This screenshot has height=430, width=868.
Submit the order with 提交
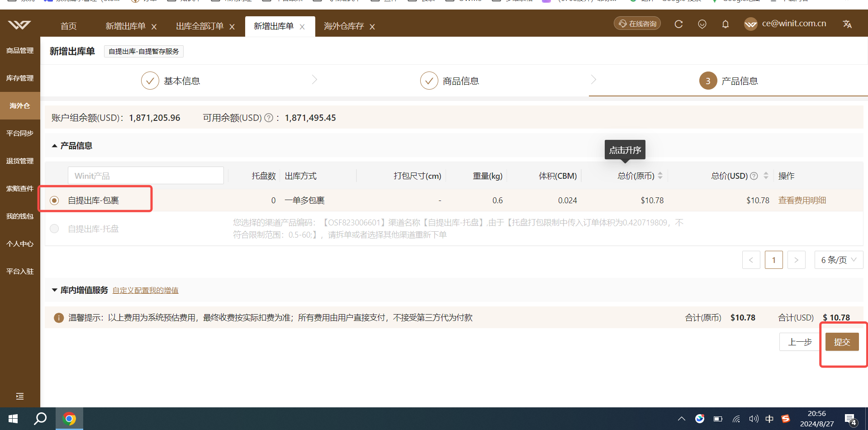842,342
